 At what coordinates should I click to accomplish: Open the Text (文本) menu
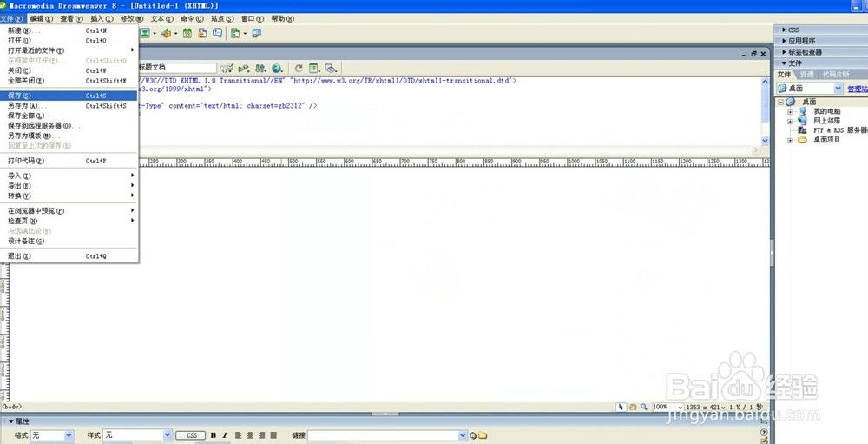161,19
